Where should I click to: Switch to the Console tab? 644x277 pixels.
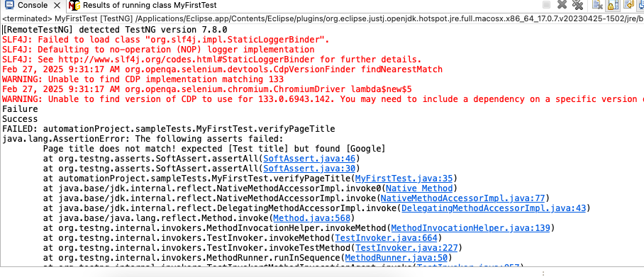[33, 6]
